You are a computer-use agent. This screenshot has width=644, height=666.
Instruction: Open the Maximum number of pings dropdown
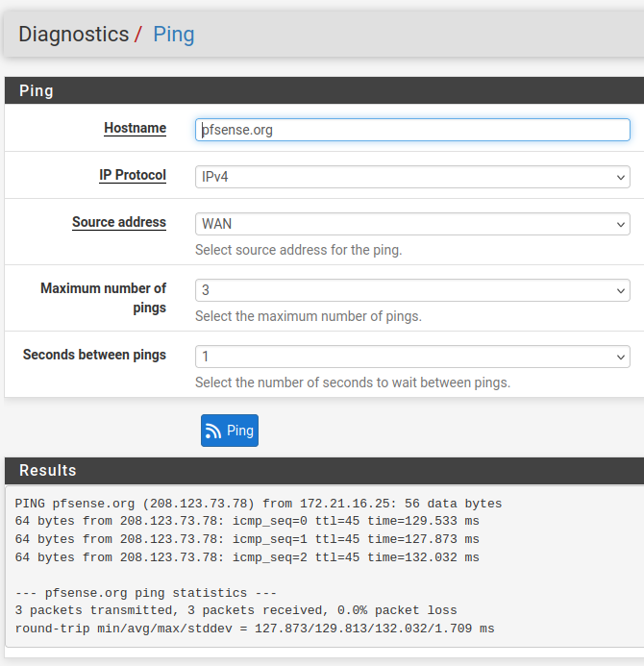pos(412,290)
